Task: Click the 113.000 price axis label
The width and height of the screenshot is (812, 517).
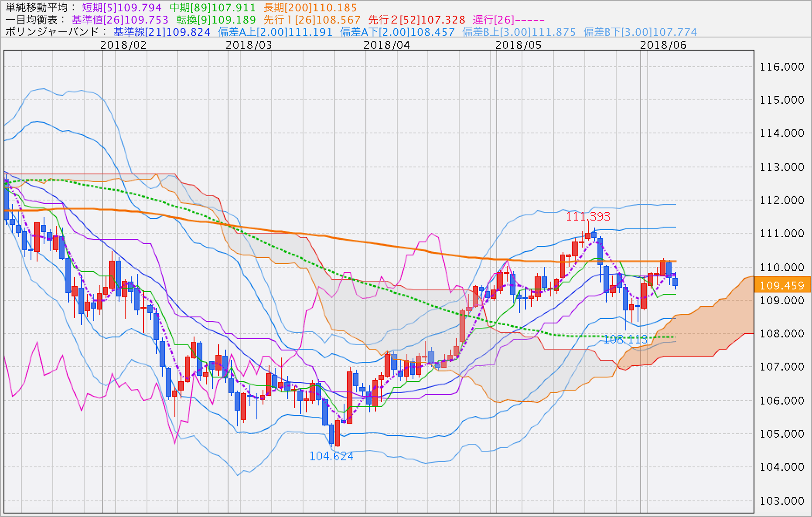Action: click(x=782, y=167)
